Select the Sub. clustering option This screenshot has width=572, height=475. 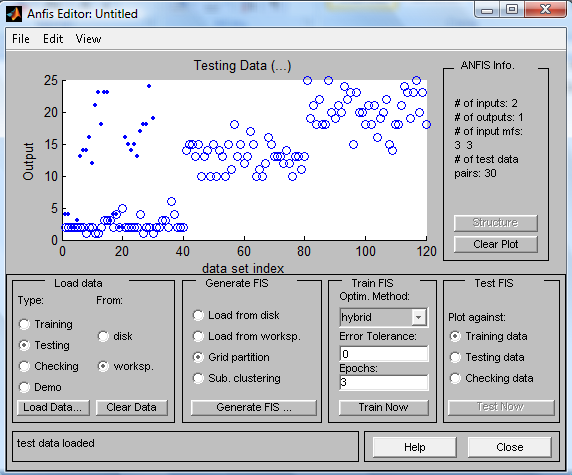click(198, 378)
